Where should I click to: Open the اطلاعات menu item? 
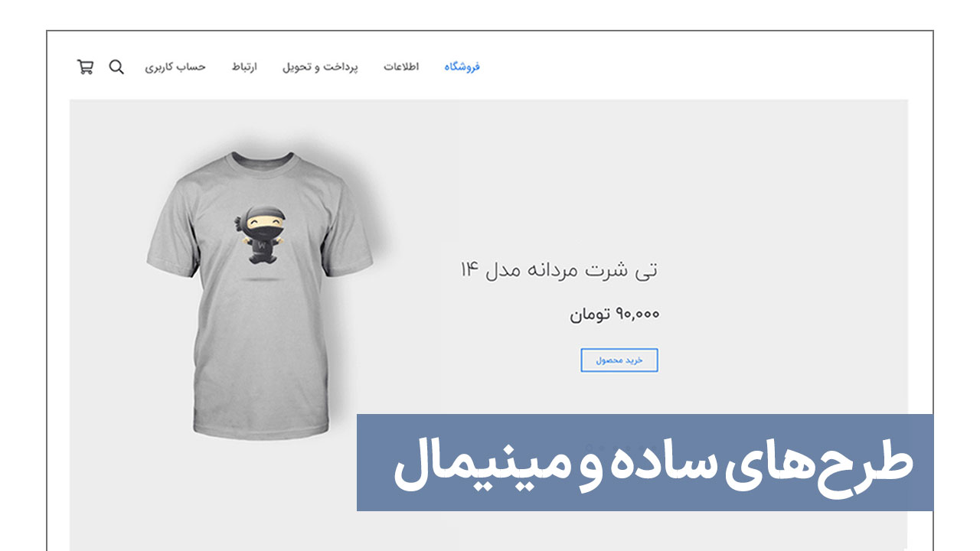401,67
